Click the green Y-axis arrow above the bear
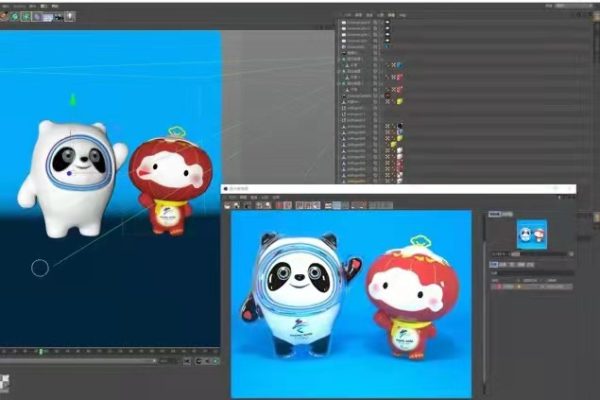Screen dimensions: 600x400 click(73, 100)
